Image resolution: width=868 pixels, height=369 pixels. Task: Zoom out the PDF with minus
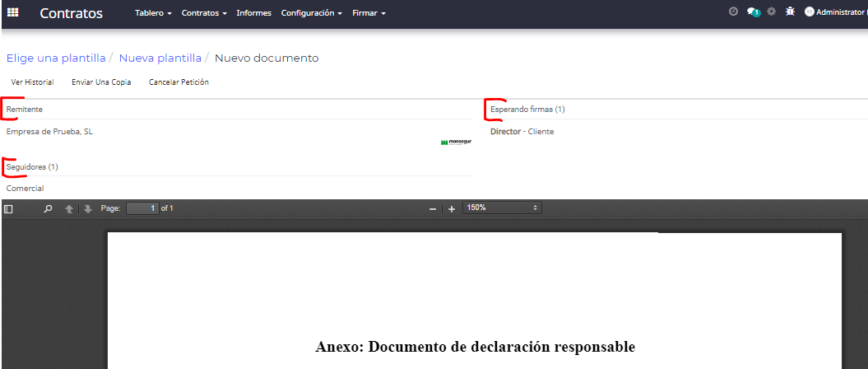point(433,209)
